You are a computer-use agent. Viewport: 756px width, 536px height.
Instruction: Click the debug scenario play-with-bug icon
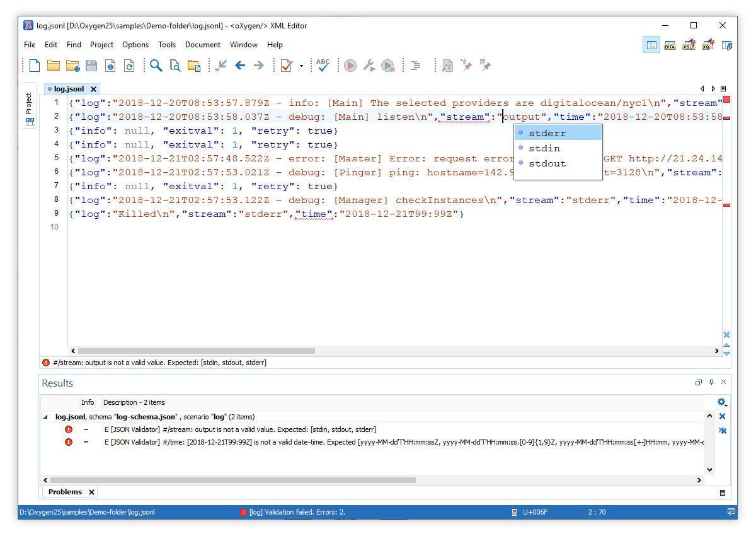click(x=388, y=66)
